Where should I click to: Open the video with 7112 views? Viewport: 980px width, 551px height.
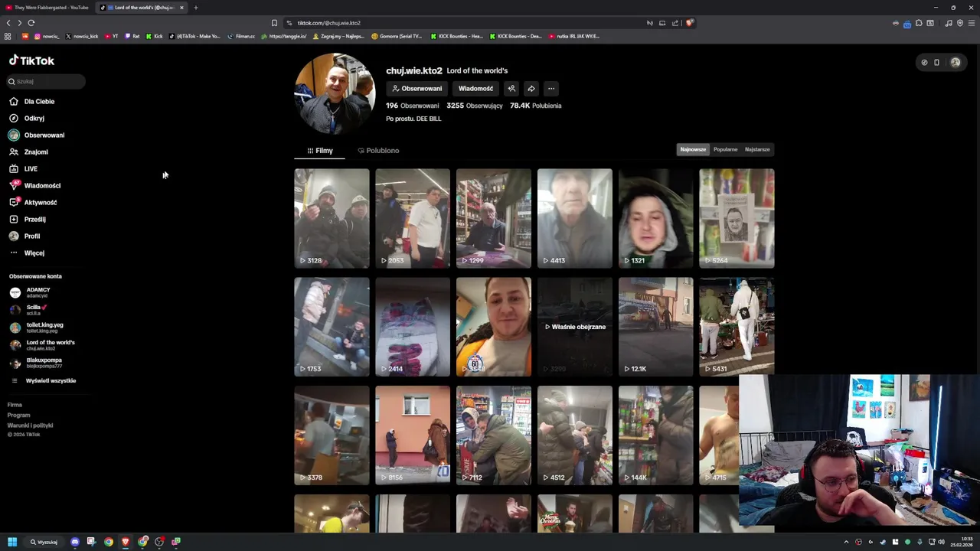tap(493, 435)
